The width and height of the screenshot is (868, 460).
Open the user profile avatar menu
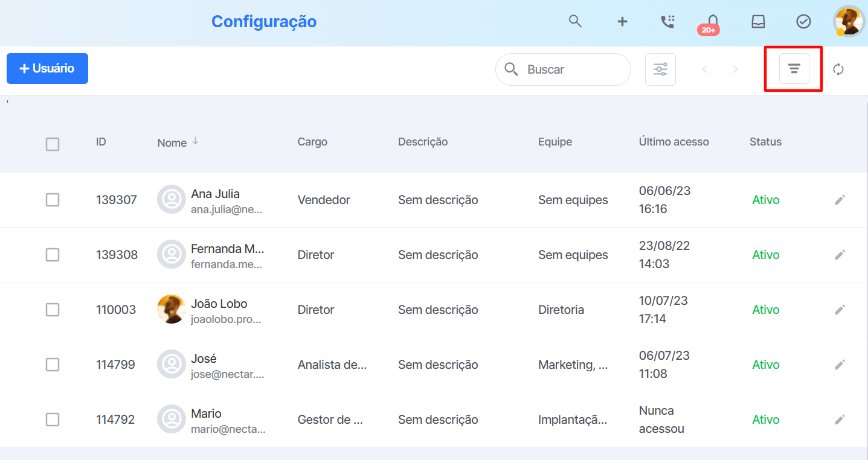click(x=849, y=22)
